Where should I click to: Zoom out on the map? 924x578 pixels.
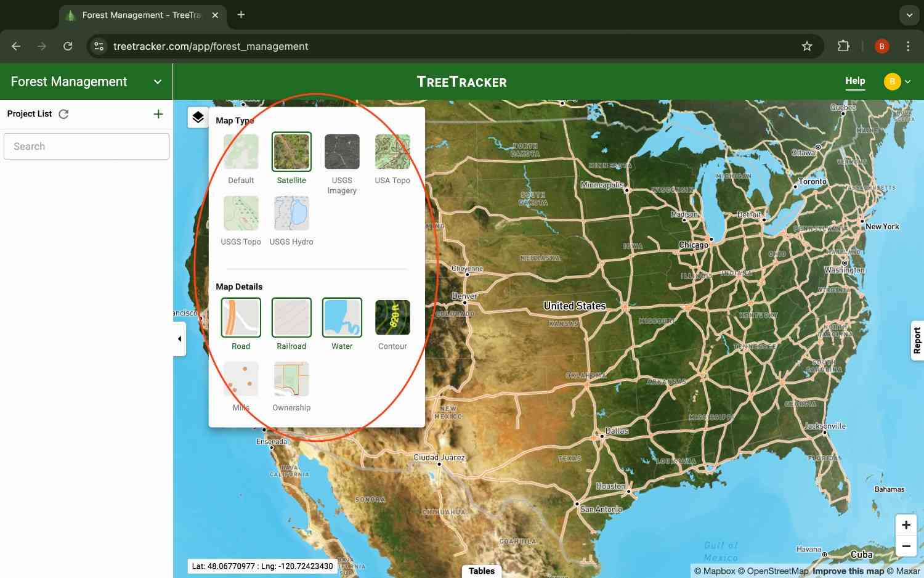[x=906, y=546]
